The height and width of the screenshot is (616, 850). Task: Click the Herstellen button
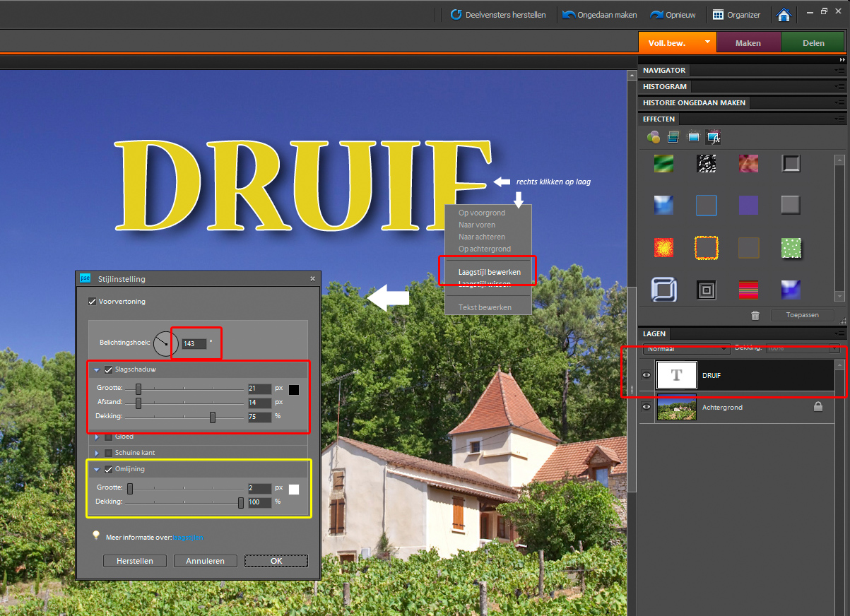click(134, 561)
